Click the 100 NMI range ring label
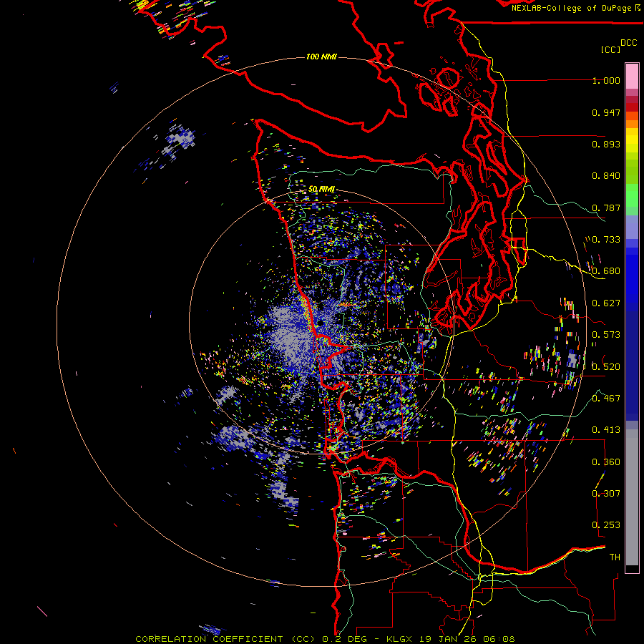 [x=321, y=57]
